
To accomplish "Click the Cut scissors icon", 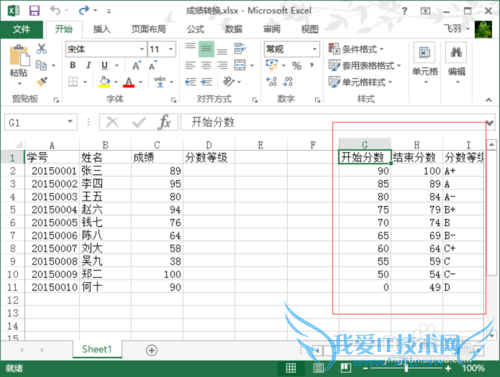I will (x=41, y=49).
